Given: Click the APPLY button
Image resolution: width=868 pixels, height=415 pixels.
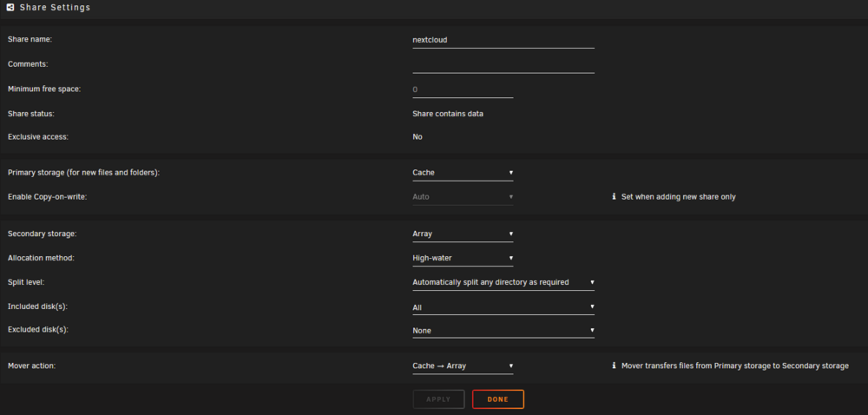Looking at the screenshot, I should pyautogui.click(x=438, y=399).
